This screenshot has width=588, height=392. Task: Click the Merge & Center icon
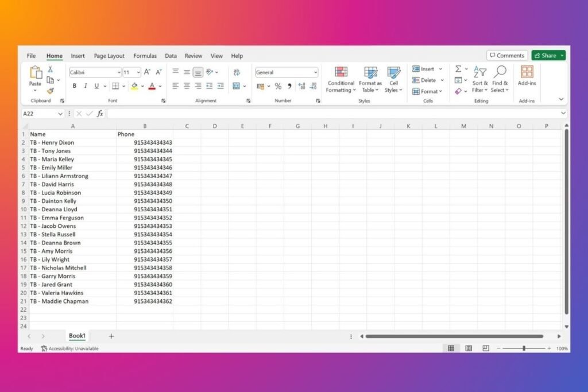coord(236,86)
